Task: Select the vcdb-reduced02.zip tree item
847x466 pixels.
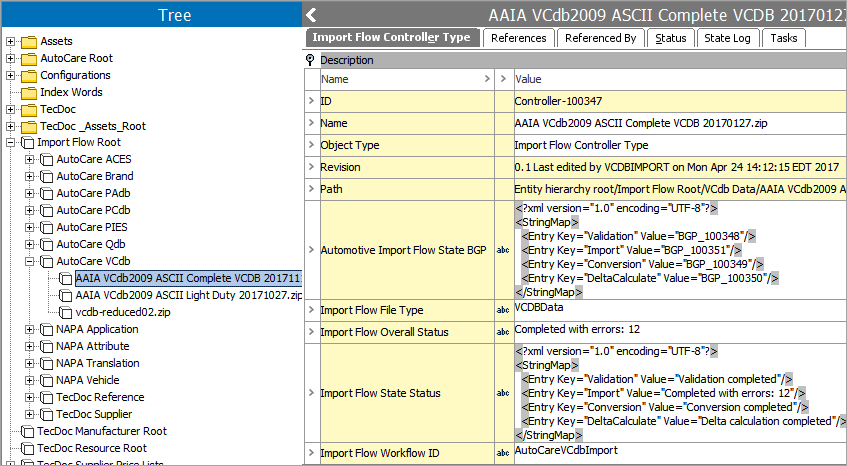Action: pos(123,313)
